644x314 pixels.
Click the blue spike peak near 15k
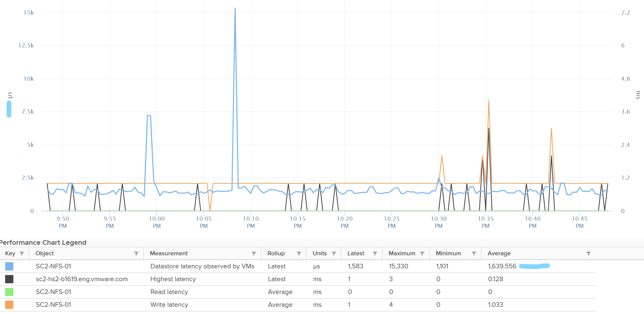(235, 8)
